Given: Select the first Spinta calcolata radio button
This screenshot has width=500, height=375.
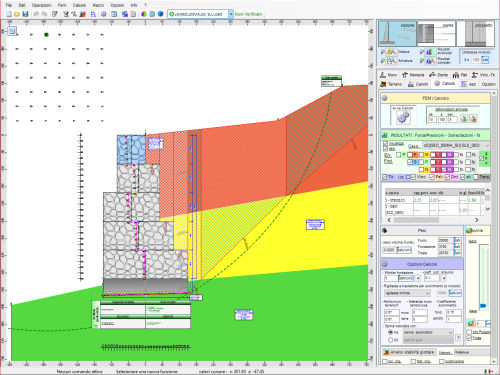Looking at the screenshot, I should tap(391, 332).
